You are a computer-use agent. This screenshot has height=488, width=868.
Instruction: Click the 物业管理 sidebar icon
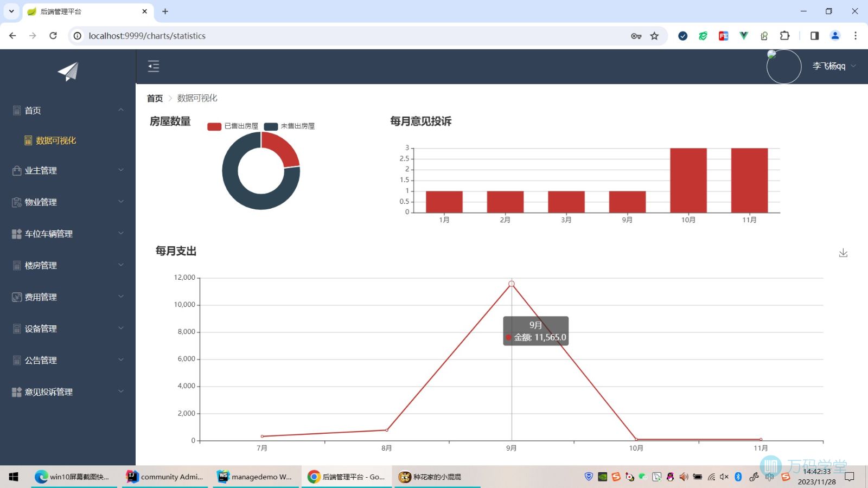(17, 202)
